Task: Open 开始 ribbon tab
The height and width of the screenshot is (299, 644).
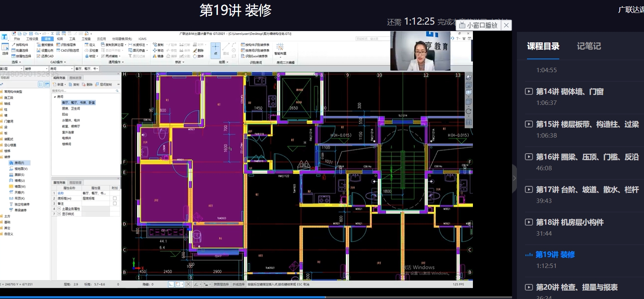Action: (17, 39)
